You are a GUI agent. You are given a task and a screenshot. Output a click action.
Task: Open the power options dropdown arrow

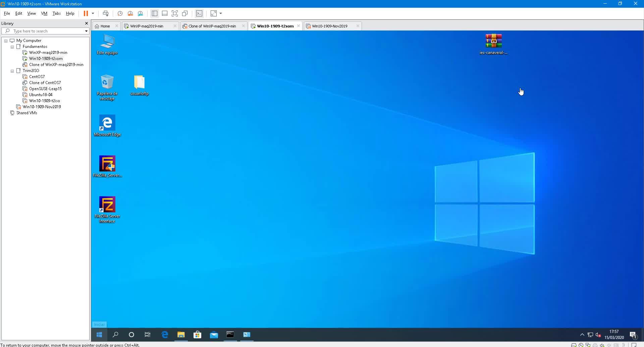click(93, 13)
